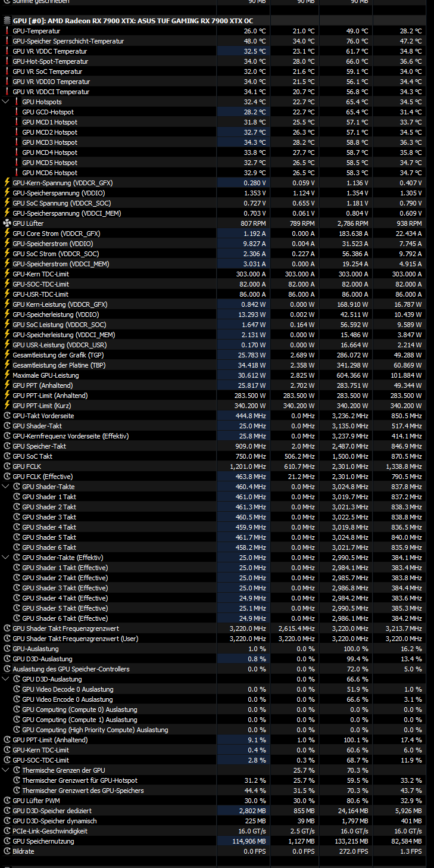Click clock icon of GPU FCLK (Effective)
Image resolution: width=434 pixels, height=868 pixels.
coord(7,476)
